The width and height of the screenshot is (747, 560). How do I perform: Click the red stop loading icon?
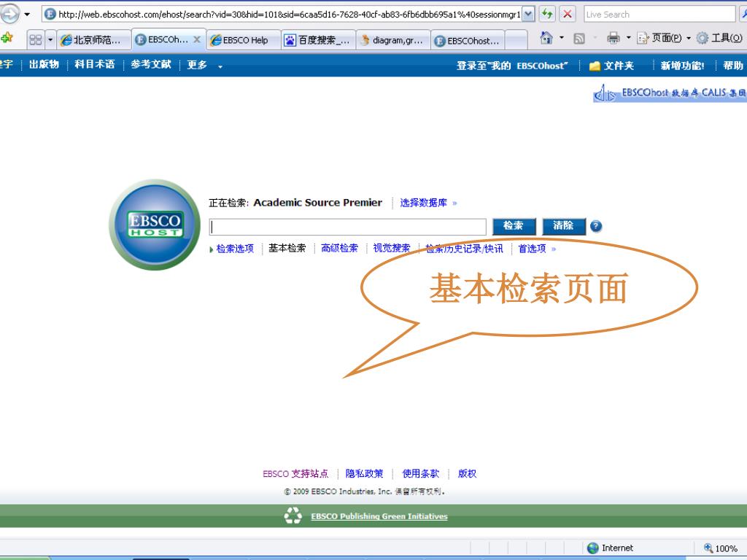(x=567, y=15)
